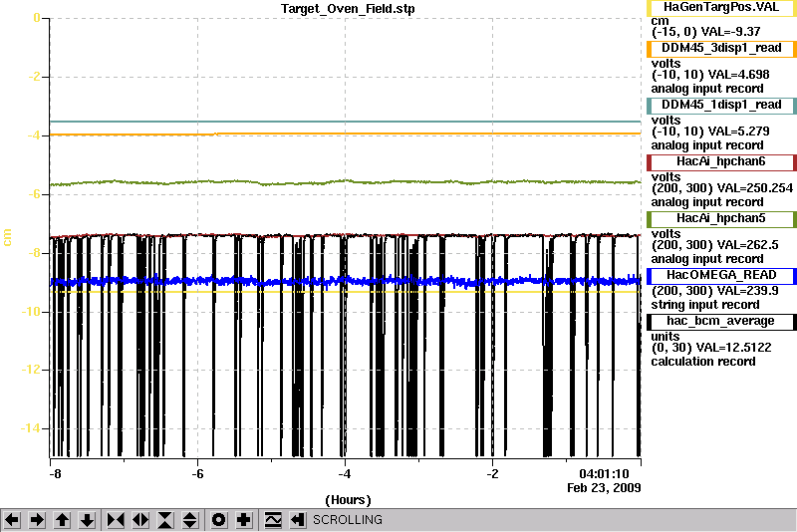
Task: Select the DDM45_1disp1_read legend entry
Action: pyautogui.click(x=720, y=106)
